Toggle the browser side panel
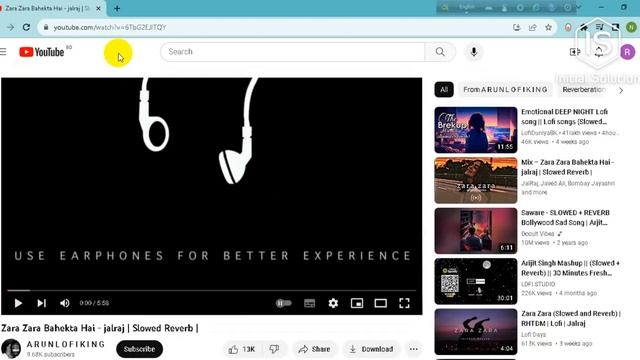Screen dimensions: 640x360 (615, 27)
